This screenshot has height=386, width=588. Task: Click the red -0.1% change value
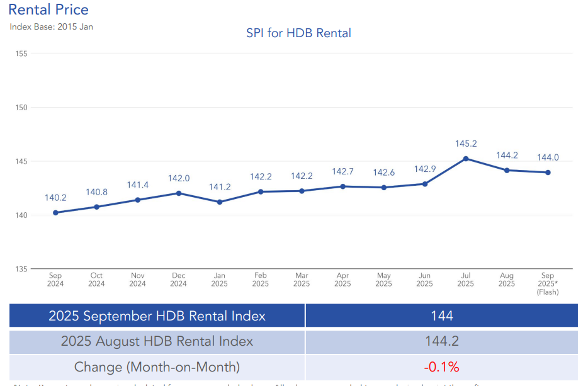coord(442,366)
